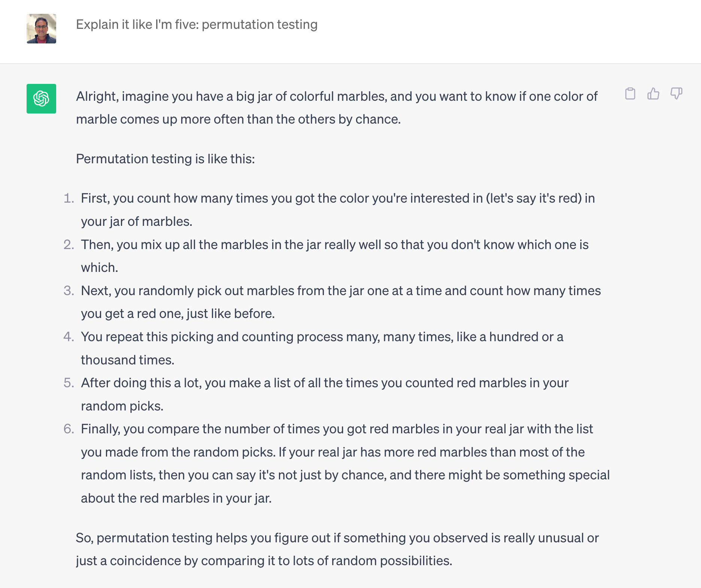
Task: Click the words 'about the red marbles in your jar'
Action: [x=176, y=498]
